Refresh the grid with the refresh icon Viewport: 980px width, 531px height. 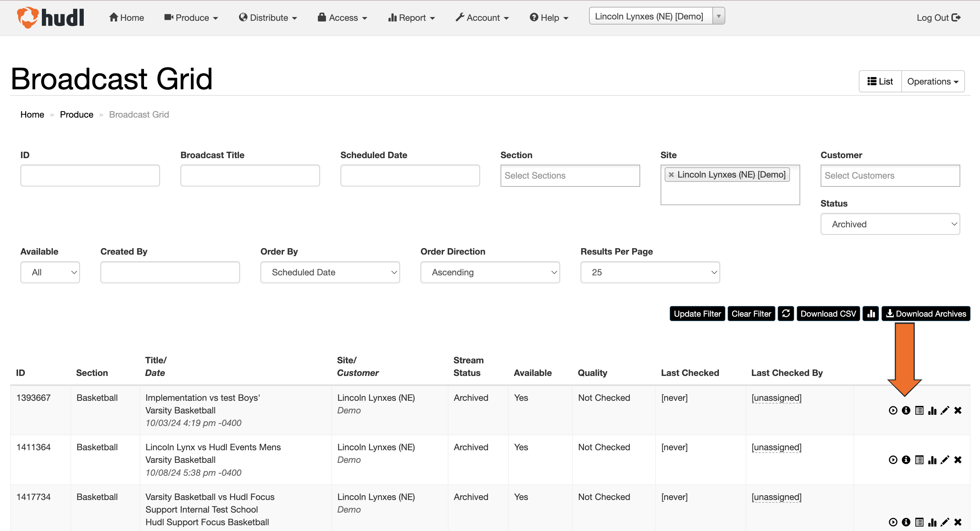pyautogui.click(x=786, y=313)
